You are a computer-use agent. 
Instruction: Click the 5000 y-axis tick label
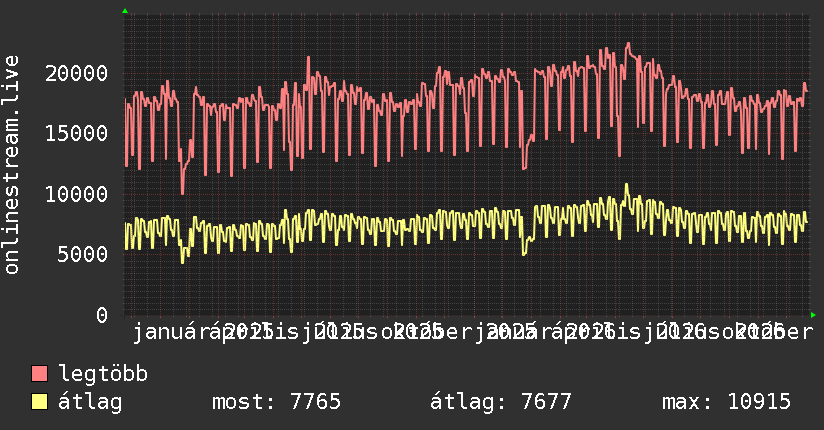point(83,254)
